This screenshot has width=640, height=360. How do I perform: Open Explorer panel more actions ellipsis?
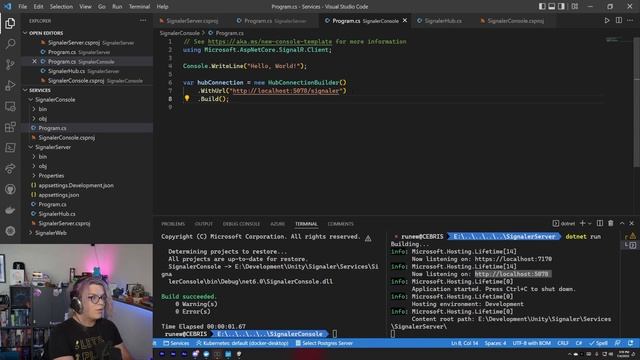pyautogui.click(x=143, y=20)
